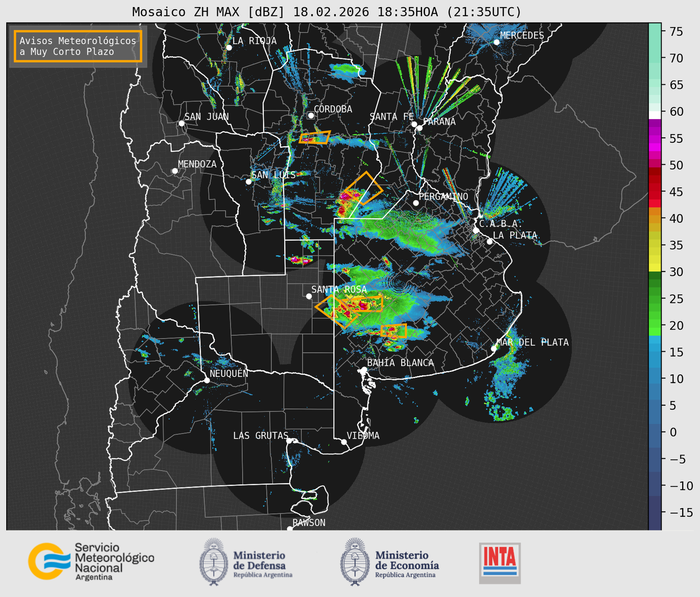Click the PARANÁ city label
Image resolution: width=700 pixels, height=597 pixels.
point(439,122)
